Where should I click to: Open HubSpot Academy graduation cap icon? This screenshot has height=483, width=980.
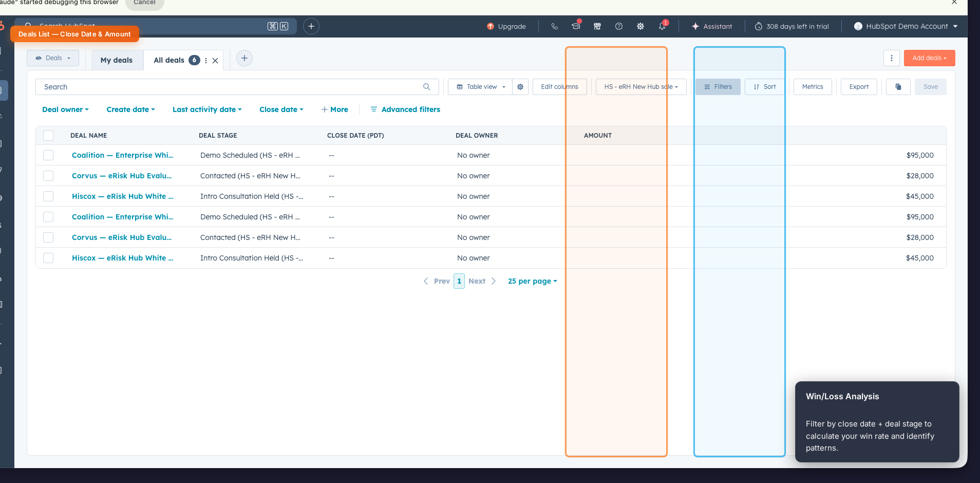click(576, 26)
